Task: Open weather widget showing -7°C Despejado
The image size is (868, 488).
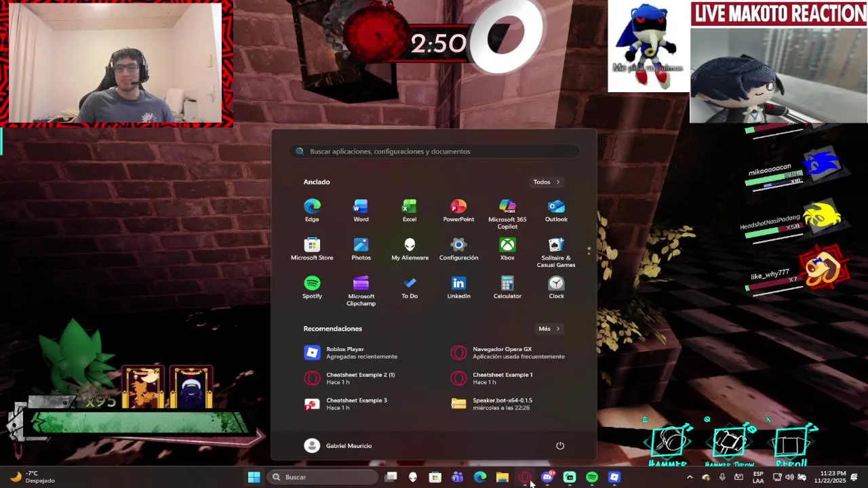Action: tap(32, 477)
